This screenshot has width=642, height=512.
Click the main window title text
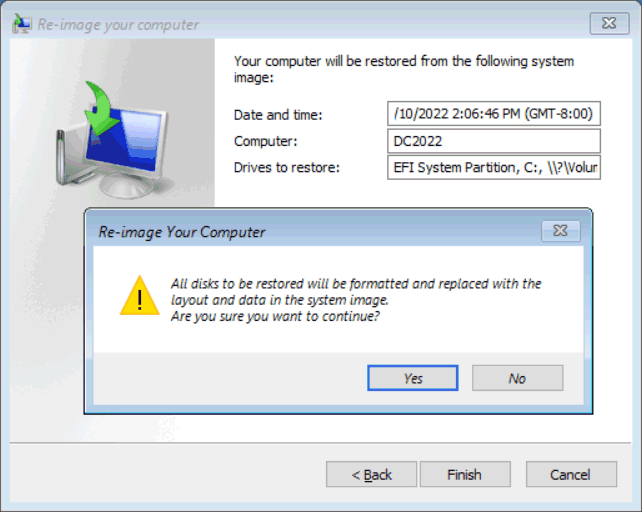point(118,25)
